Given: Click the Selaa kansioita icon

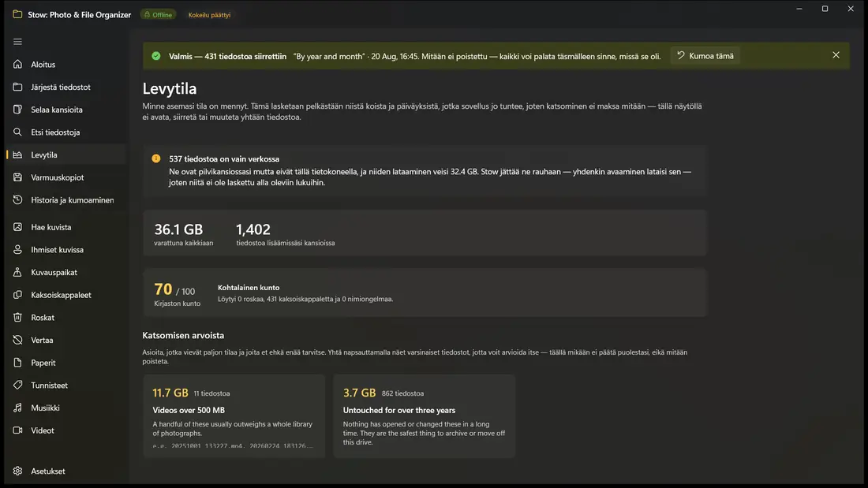Looking at the screenshot, I should click(x=17, y=110).
